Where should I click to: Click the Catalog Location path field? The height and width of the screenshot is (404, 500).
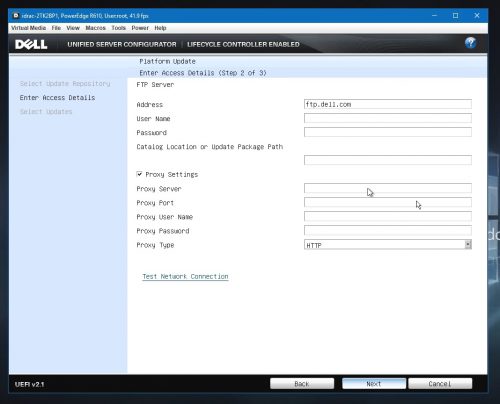click(388, 160)
